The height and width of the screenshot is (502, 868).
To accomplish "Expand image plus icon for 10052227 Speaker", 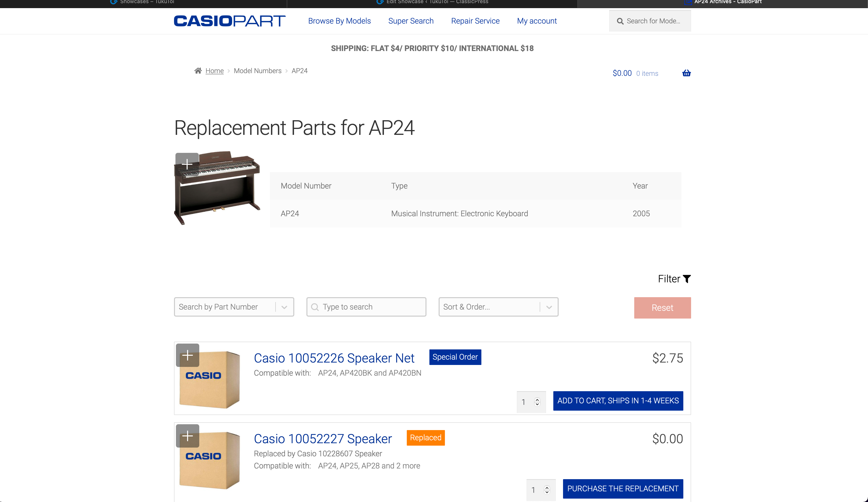I will click(187, 436).
